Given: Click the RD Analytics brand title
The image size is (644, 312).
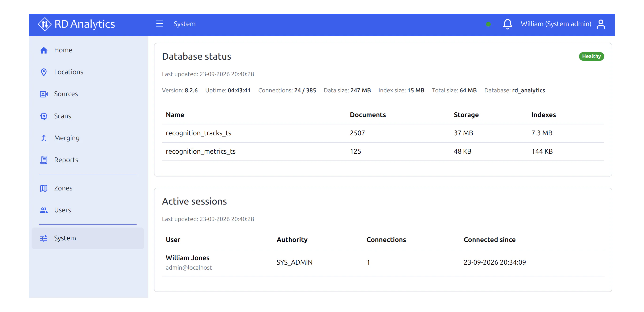Looking at the screenshot, I should click(85, 24).
